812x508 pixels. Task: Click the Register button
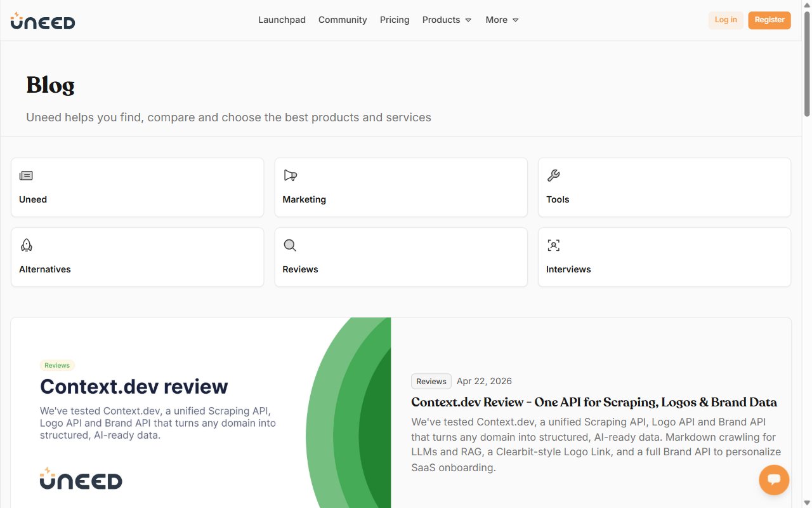coord(769,20)
